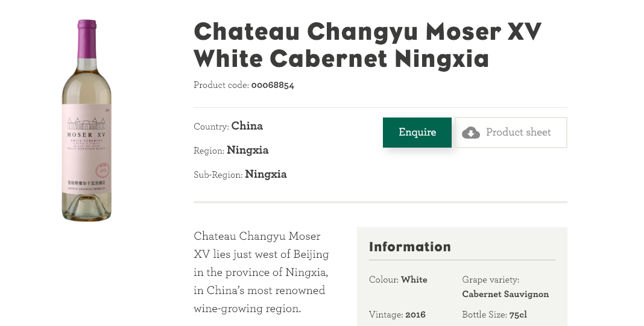Select product code 00068854
This screenshot has width=644, height=326.
(x=273, y=86)
